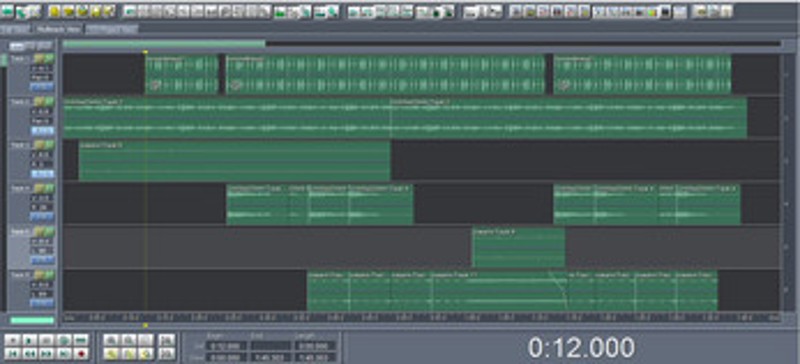Click first yellow New Session toolbar icon
The image size is (800, 364).
click(55, 11)
